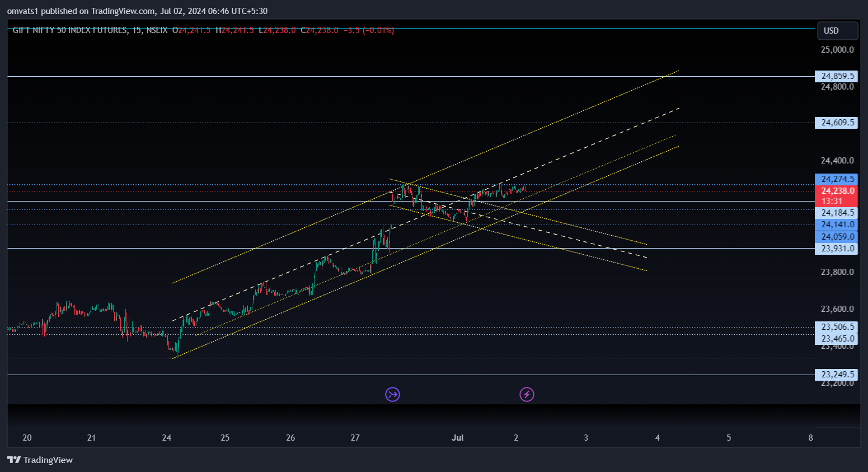Click date label 5 on time axis
The height and width of the screenshot is (472, 868).
(729, 438)
